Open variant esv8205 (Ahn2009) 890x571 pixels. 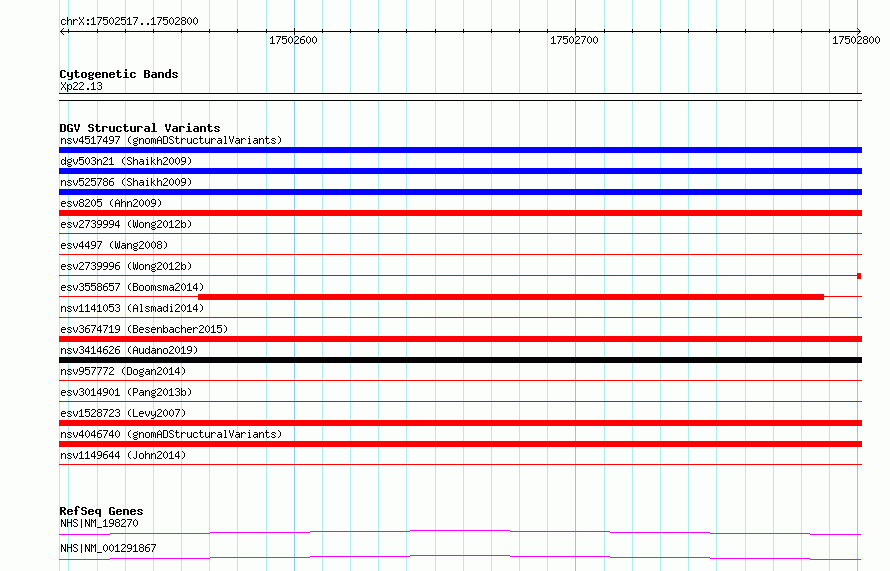pyautogui.click(x=111, y=203)
